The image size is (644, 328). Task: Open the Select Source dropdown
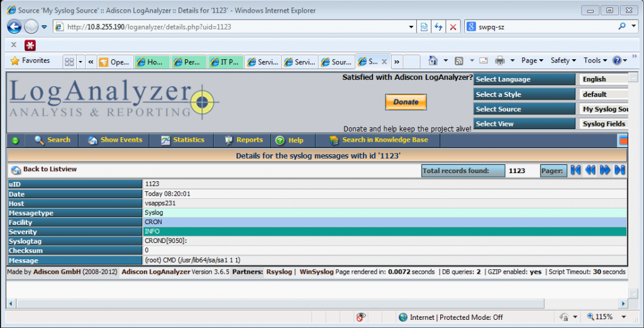coord(604,110)
